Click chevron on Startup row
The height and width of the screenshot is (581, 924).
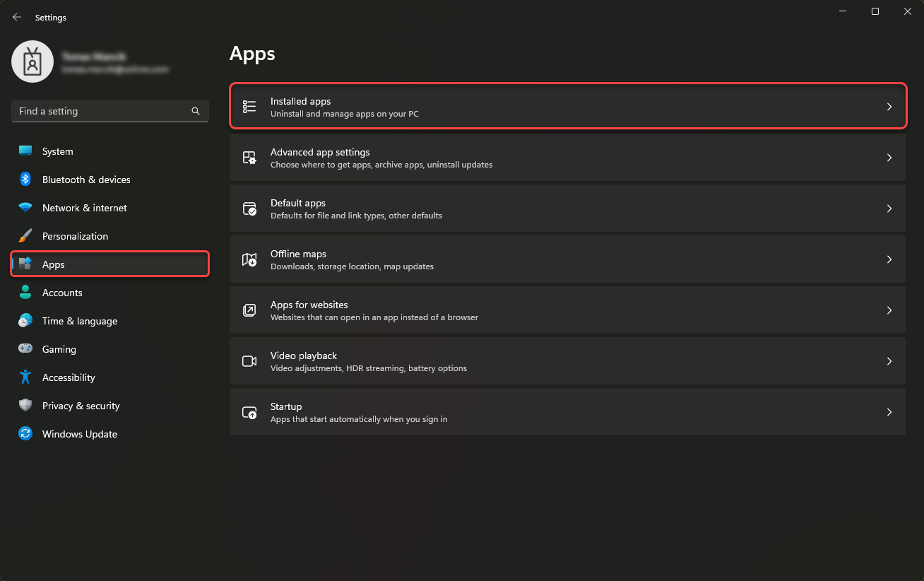click(889, 412)
